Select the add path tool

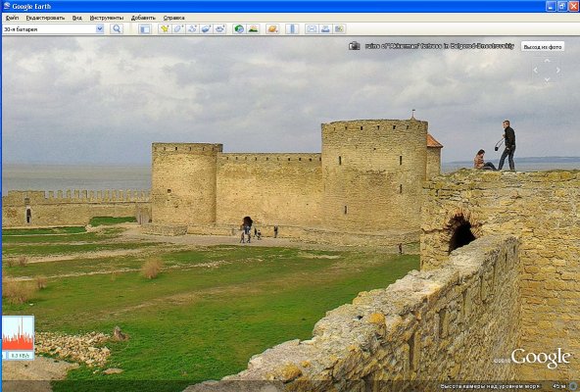point(192,28)
